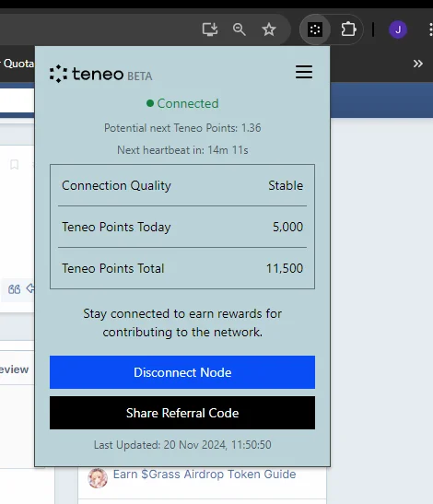Screen dimensions: 433x504
Task: Click the Quota bookmark in the bookmarks bar
Action: (x=18, y=64)
